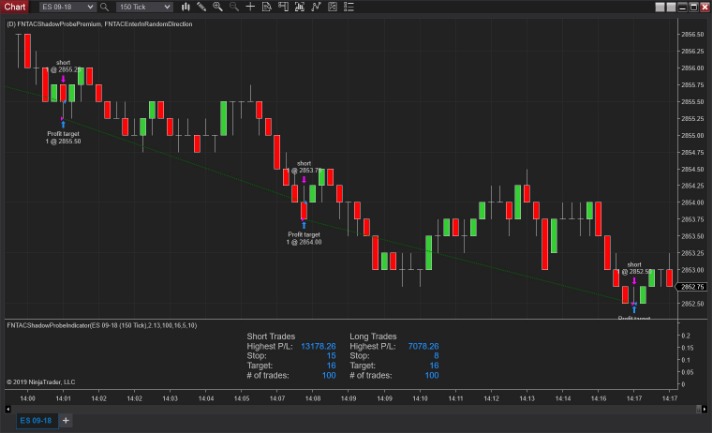This screenshot has width=712, height=433.
Task: Click the instrument search magnifier icon
Action: [103, 7]
